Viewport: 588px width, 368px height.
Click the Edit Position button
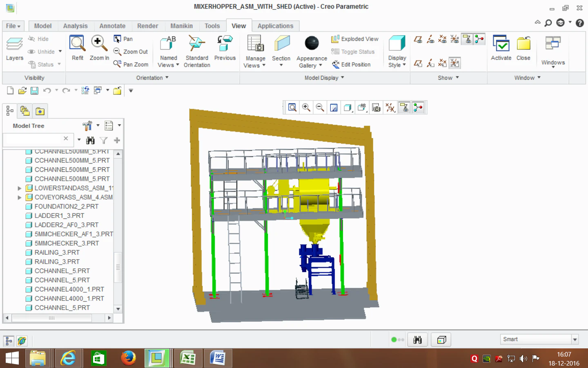(x=351, y=64)
